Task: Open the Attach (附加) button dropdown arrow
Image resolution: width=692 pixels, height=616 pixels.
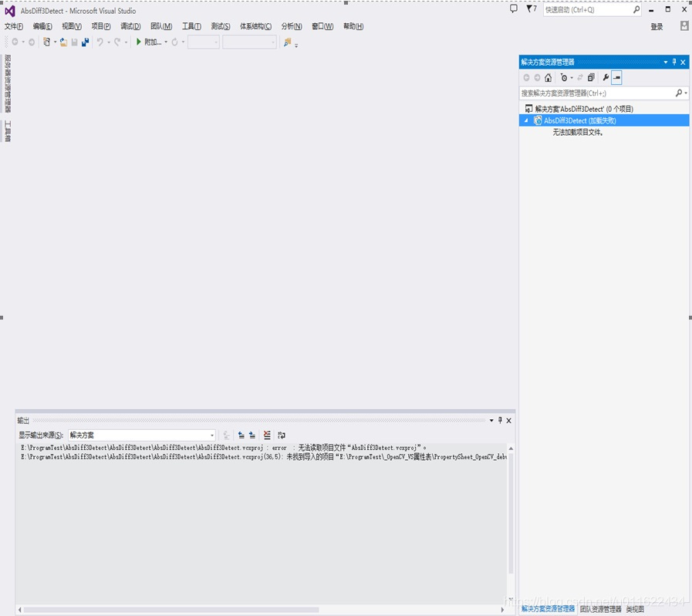Action: click(x=166, y=42)
